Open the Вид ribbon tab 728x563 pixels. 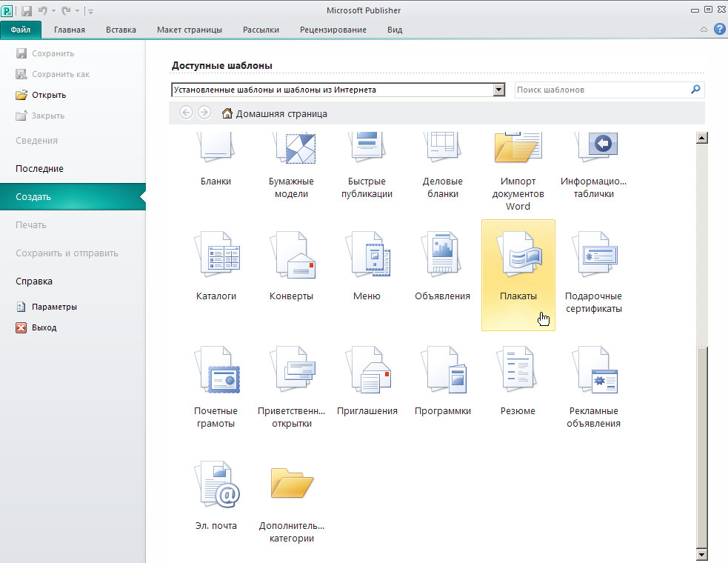tap(395, 30)
